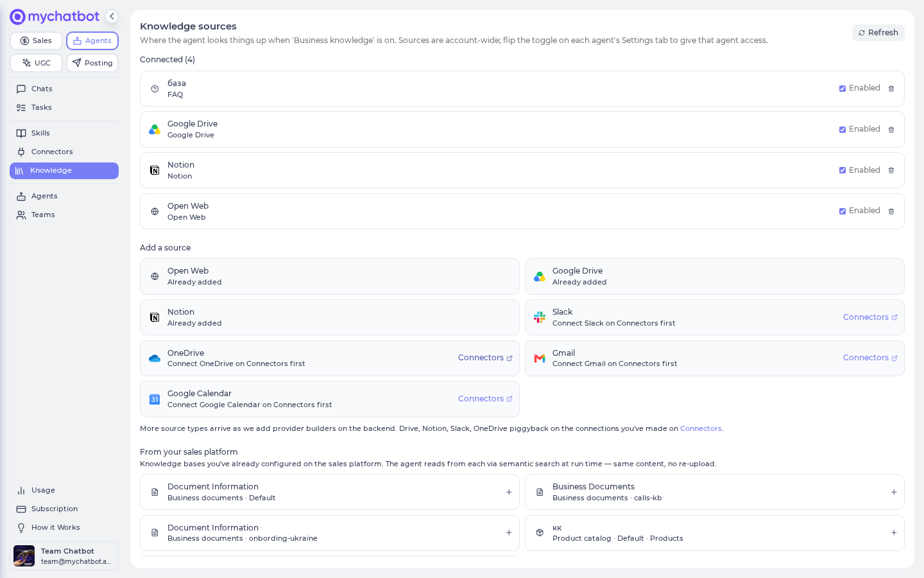Viewport: 924px width, 578px height.
Task: Delete the connected Google Drive source
Action: [891, 130]
